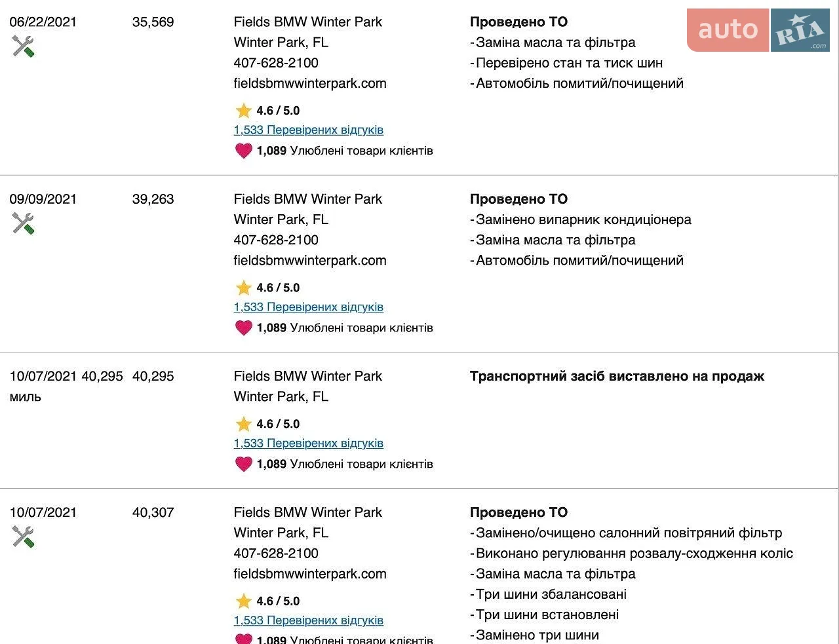Click the 35,569 mileage value

coord(153,22)
